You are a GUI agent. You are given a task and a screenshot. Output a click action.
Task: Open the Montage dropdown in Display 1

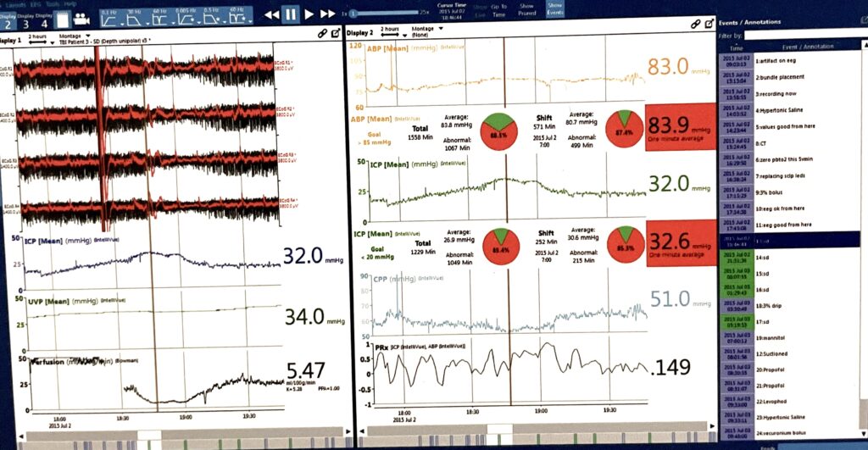click(75, 36)
